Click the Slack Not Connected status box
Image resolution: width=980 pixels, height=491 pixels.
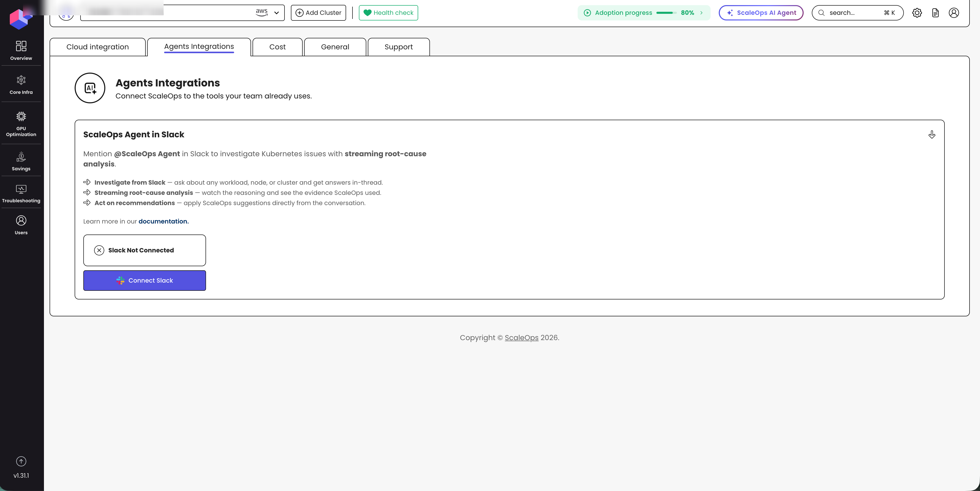[145, 250]
